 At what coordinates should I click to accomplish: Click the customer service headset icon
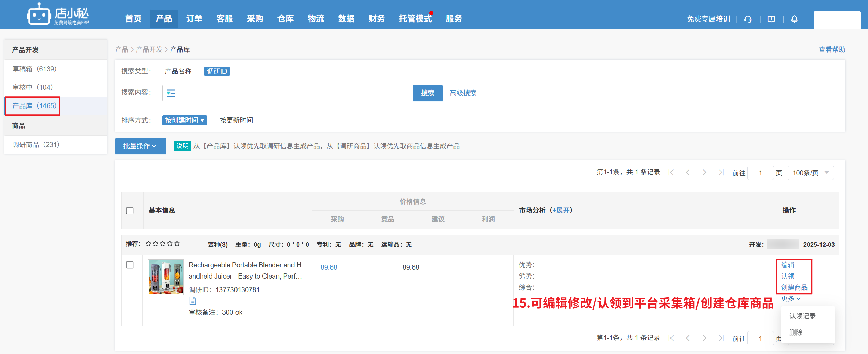click(748, 19)
